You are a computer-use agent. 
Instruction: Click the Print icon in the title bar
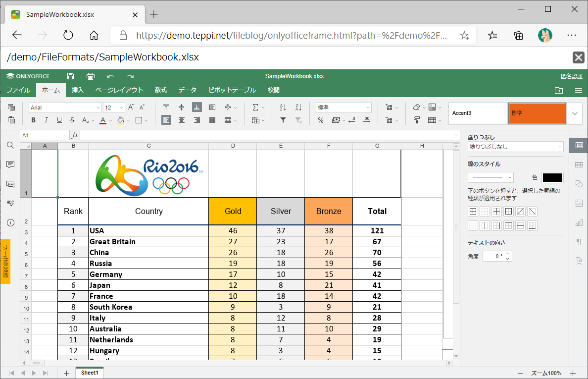tap(91, 76)
